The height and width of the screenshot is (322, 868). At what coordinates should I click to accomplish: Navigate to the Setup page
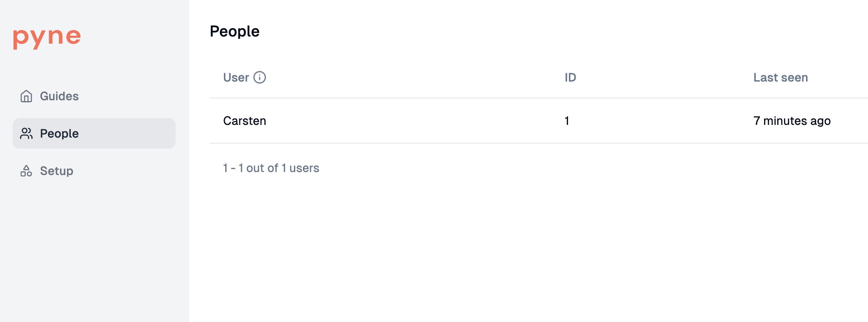pos(56,171)
